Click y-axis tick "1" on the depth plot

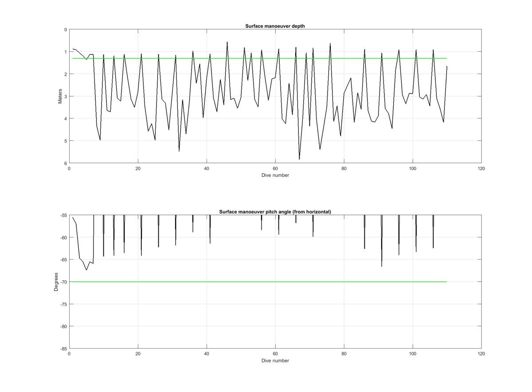(x=66, y=52)
